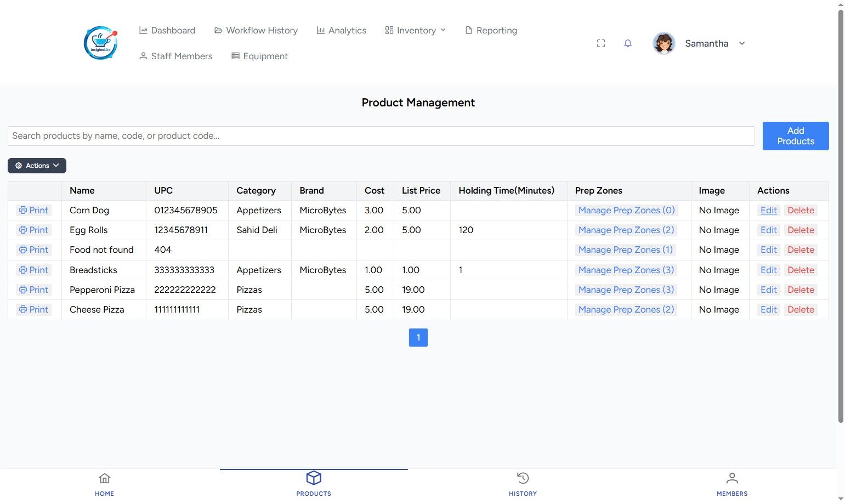845x504 pixels.
Task: Edit the Egg Rolls row
Action: (768, 230)
